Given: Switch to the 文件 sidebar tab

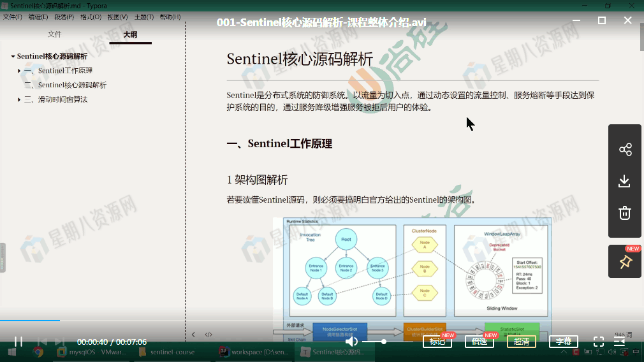Looking at the screenshot, I should click(55, 34).
